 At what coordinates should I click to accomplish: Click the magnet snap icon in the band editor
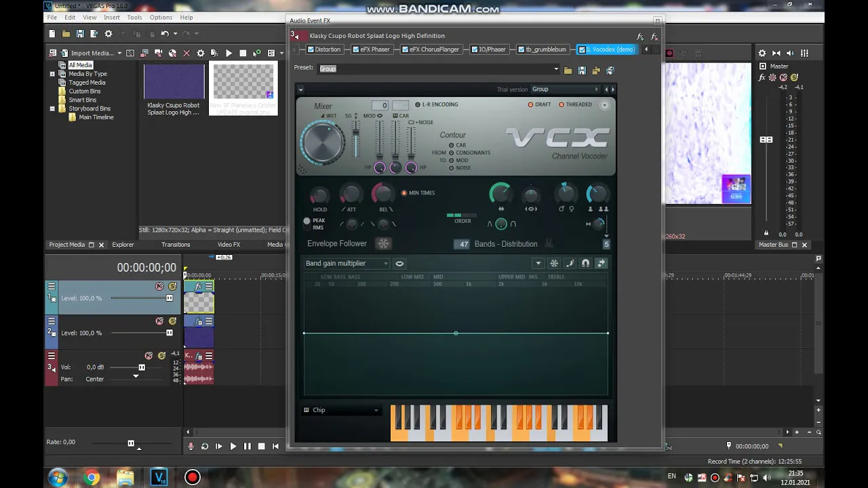point(585,264)
